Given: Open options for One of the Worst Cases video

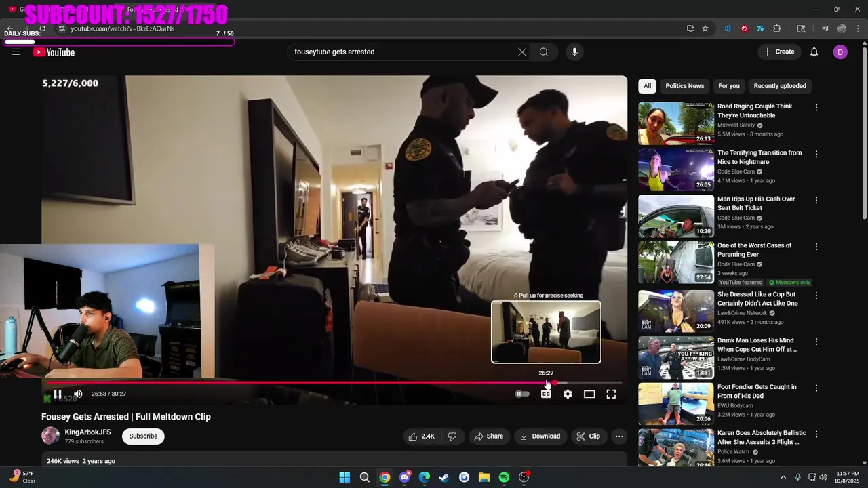Looking at the screenshot, I should [816, 247].
